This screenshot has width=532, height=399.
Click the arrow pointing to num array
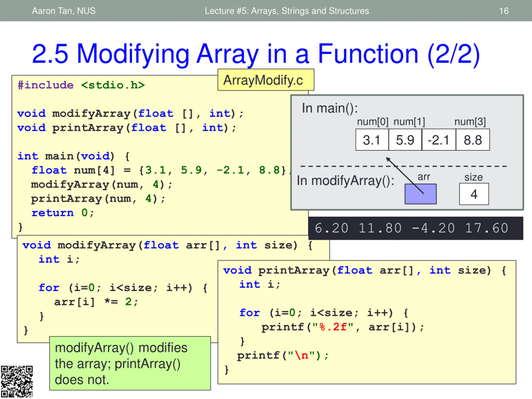click(x=405, y=175)
